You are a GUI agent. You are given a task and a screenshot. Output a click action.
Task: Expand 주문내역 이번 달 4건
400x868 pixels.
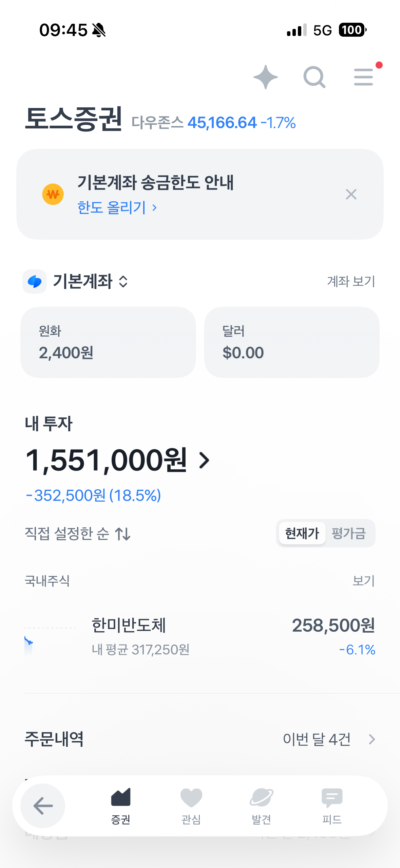(328, 739)
